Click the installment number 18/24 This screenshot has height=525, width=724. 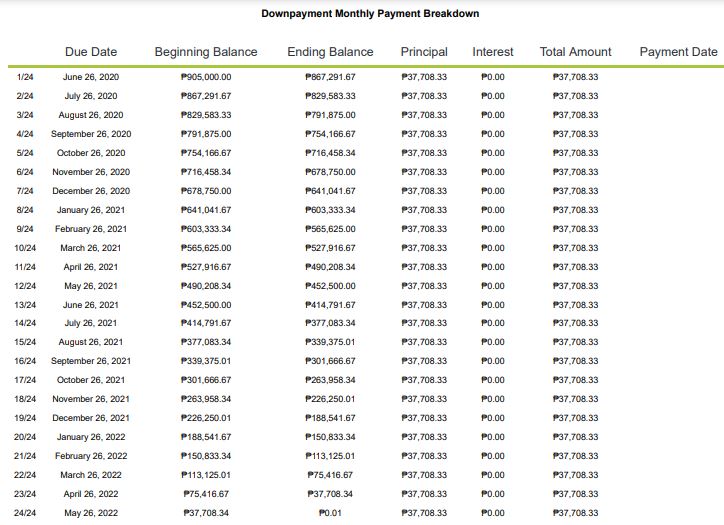[x=26, y=399]
